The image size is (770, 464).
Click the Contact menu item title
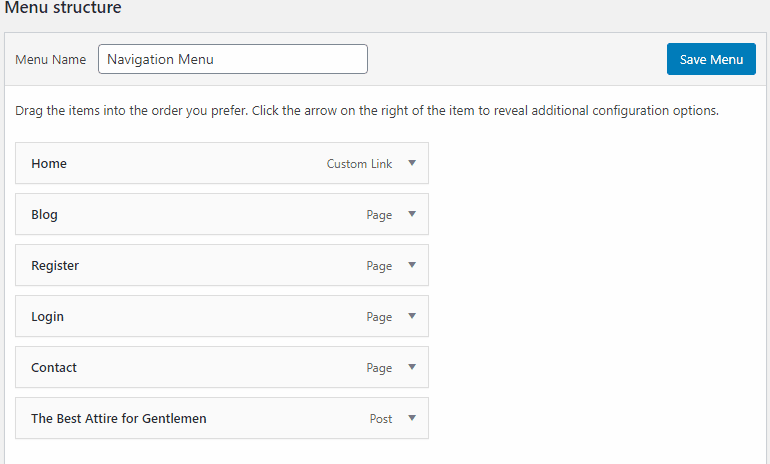pyautogui.click(x=54, y=368)
